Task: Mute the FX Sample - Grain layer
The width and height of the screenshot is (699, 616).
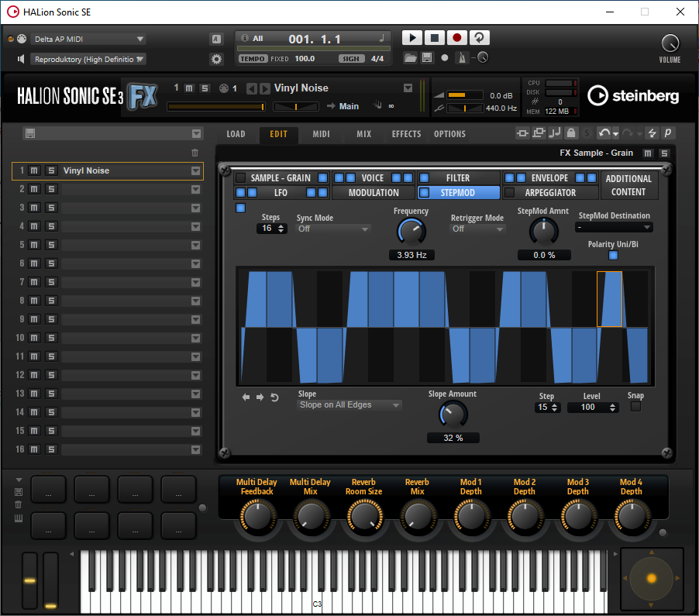Action: [x=648, y=153]
